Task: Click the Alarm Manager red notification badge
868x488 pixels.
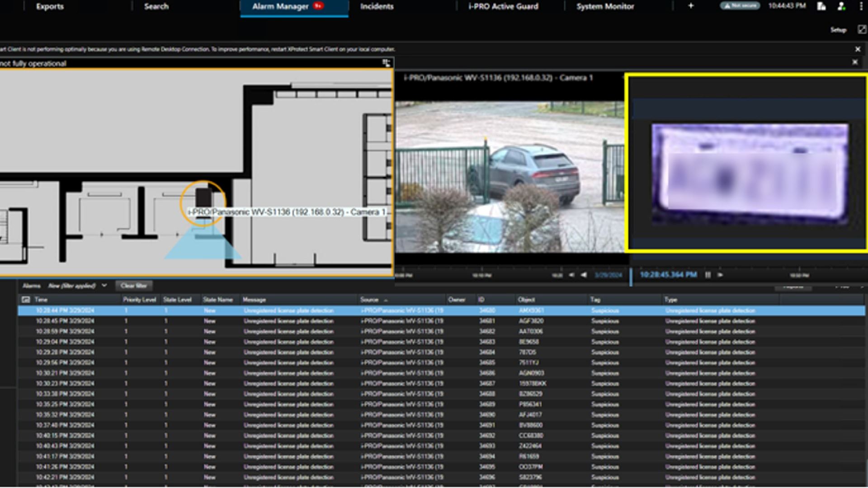Action: pos(319,6)
